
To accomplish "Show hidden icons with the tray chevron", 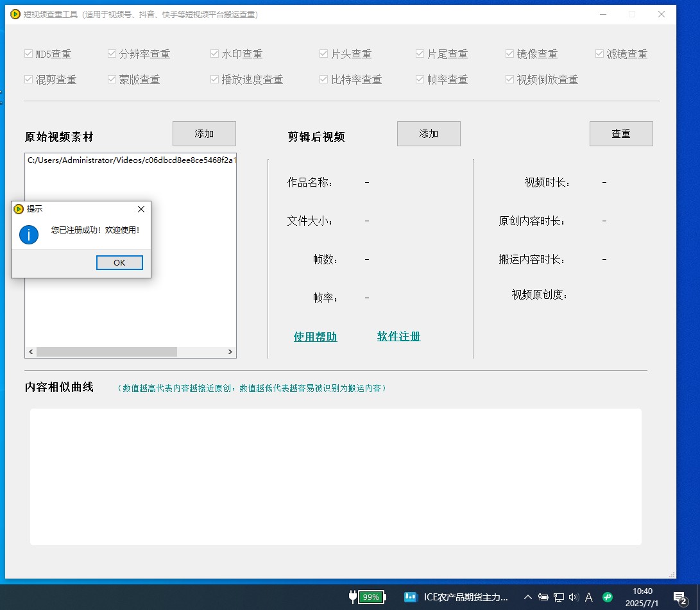I will (527, 597).
